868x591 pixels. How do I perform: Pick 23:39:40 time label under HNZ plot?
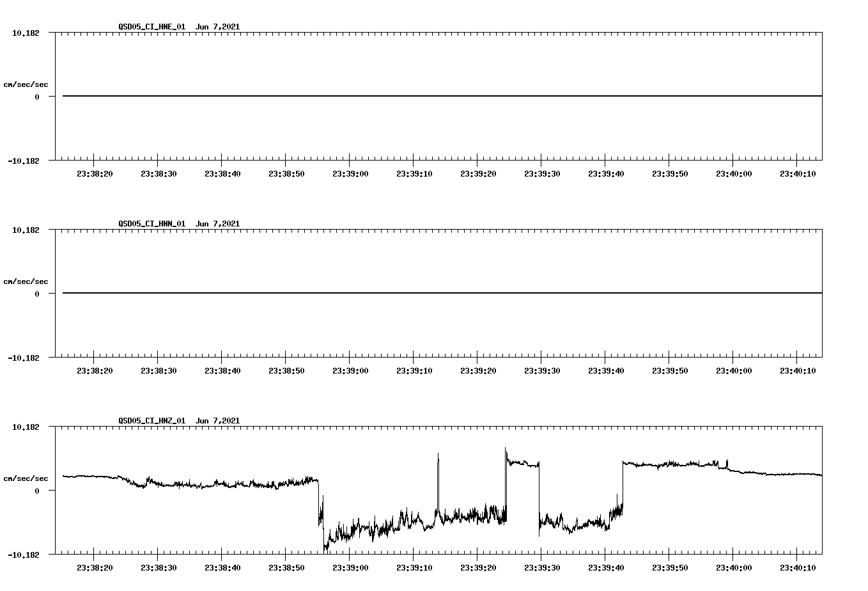click(x=606, y=568)
